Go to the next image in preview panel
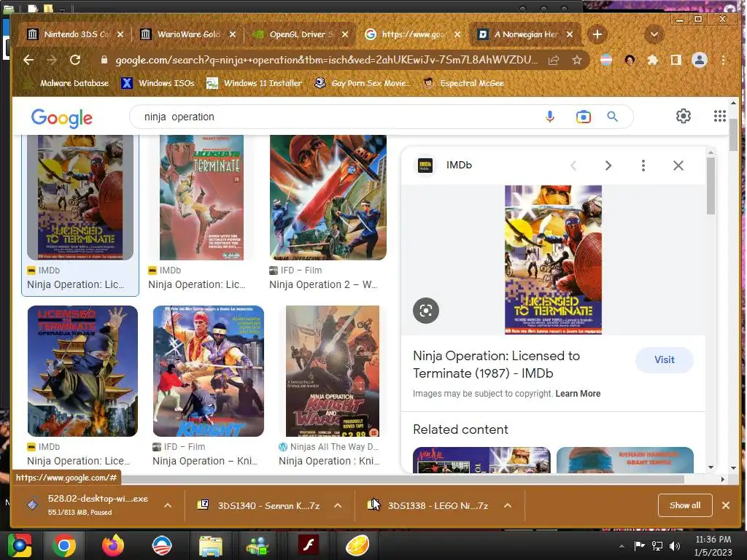This screenshot has width=747, height=560. coord(608,166)
